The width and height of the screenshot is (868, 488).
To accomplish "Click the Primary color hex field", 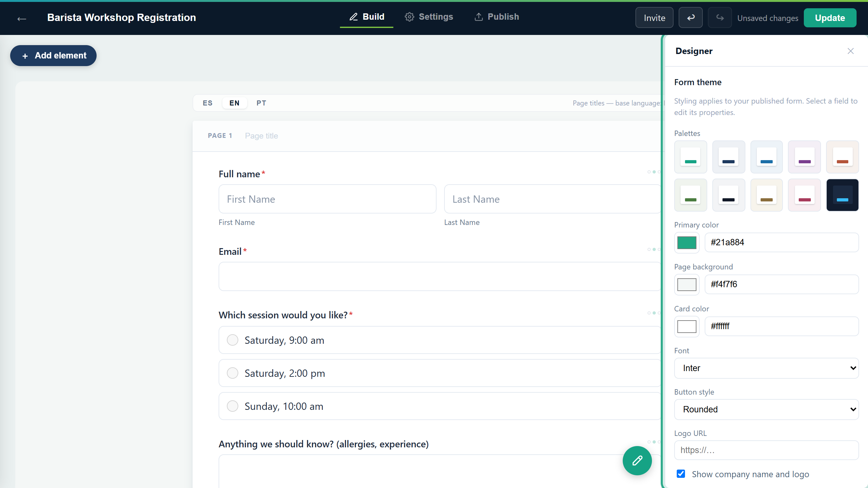I will [781, 242].
